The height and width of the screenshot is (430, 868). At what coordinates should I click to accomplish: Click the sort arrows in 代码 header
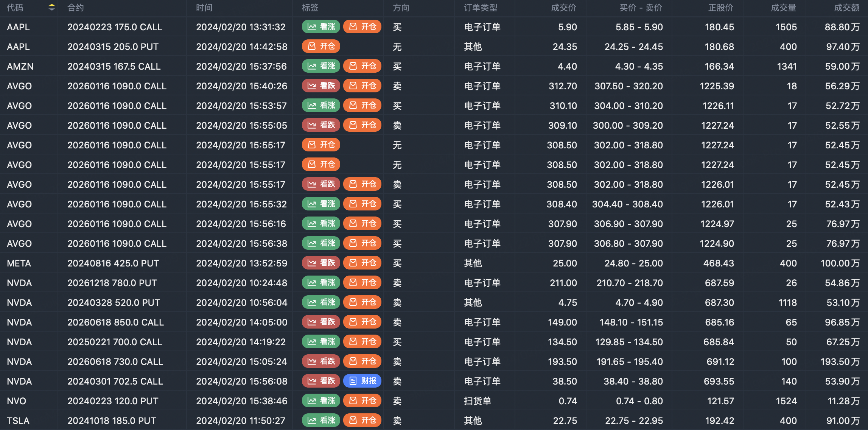[x=52, y=7]
